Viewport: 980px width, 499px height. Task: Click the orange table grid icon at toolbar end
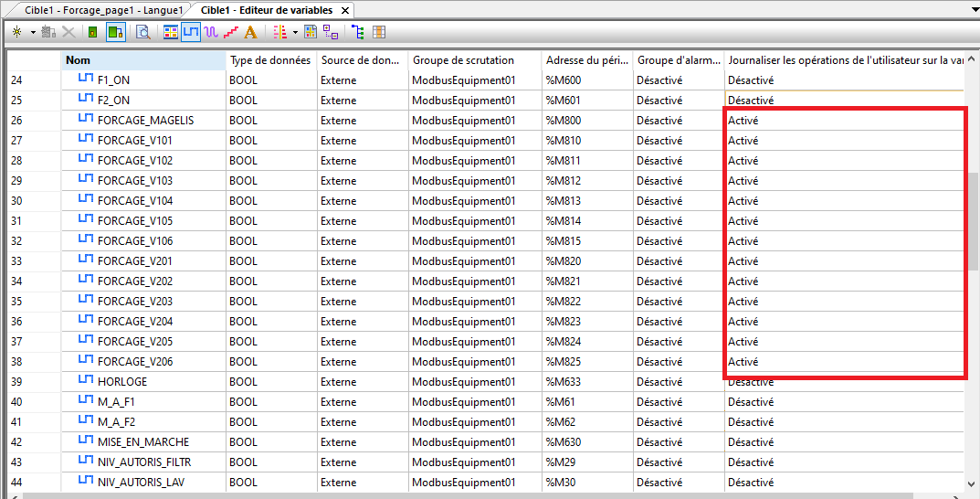pos(378,32)
